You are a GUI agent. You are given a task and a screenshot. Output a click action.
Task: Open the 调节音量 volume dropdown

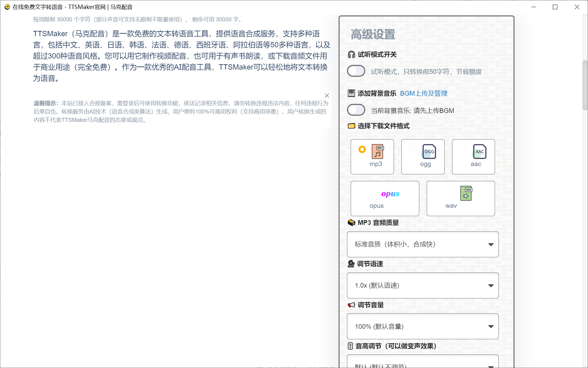click(423, 327)
